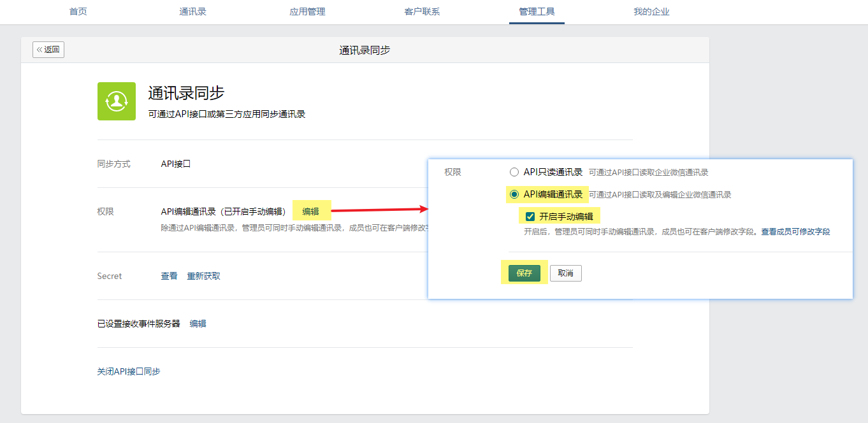This screenshot has height=423, width=868.
Task: Go back with the 返回 button
Action: [x=48, y=50]
